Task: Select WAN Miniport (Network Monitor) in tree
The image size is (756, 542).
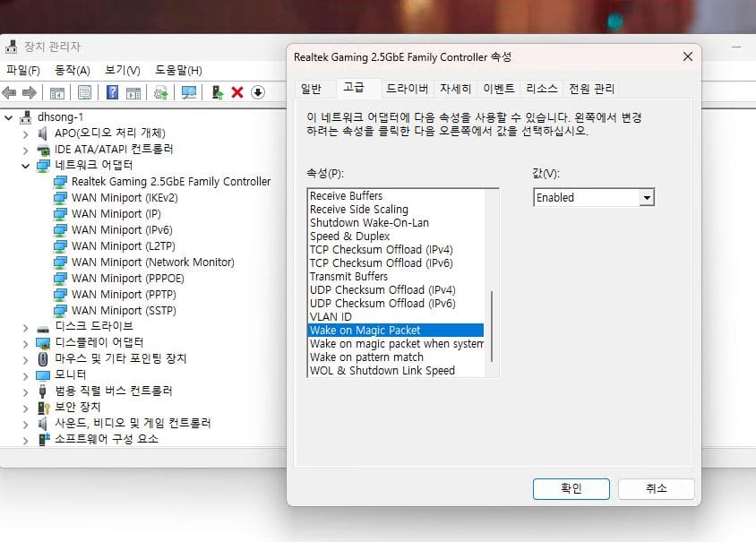Action: 153,262
